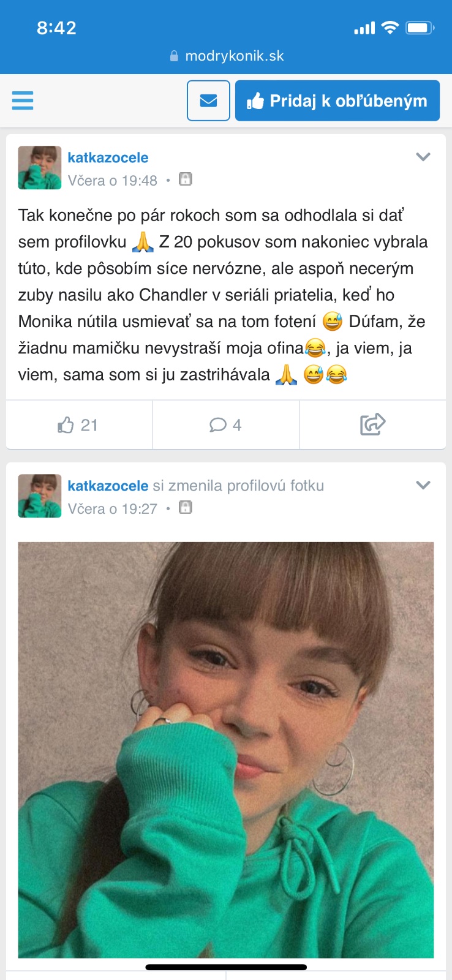Viewport: 452px width, 980px height.
Task: Click the privacy lock icon on the first post
Action: (x=186, y=179)
